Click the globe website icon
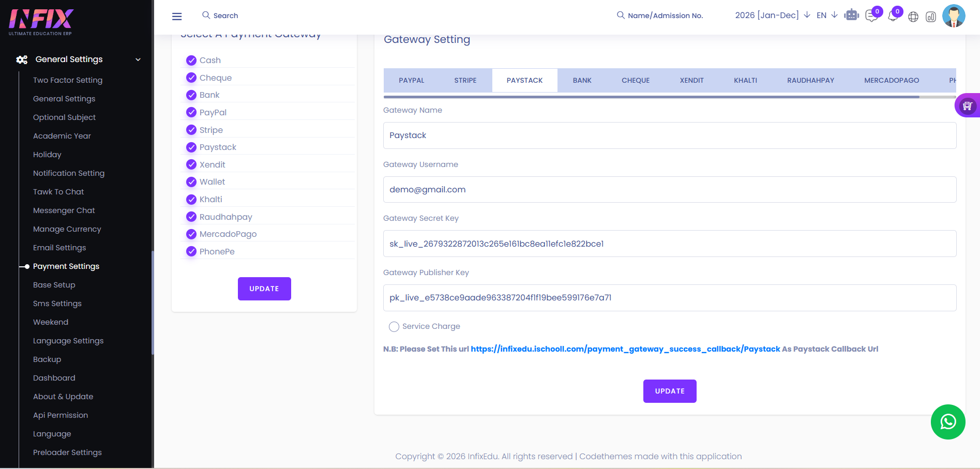Screen dimensions: 980x469 (913, 17)
